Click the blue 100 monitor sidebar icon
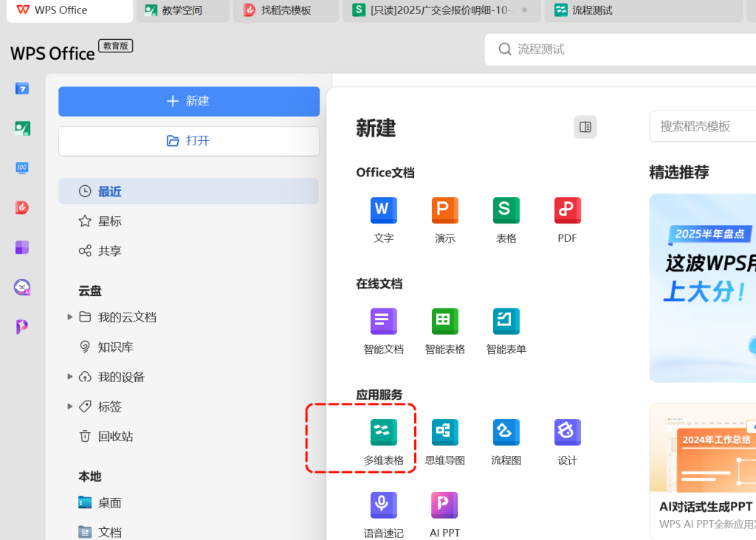This screenshot has width=756, height=540. (x=21, y=167)
